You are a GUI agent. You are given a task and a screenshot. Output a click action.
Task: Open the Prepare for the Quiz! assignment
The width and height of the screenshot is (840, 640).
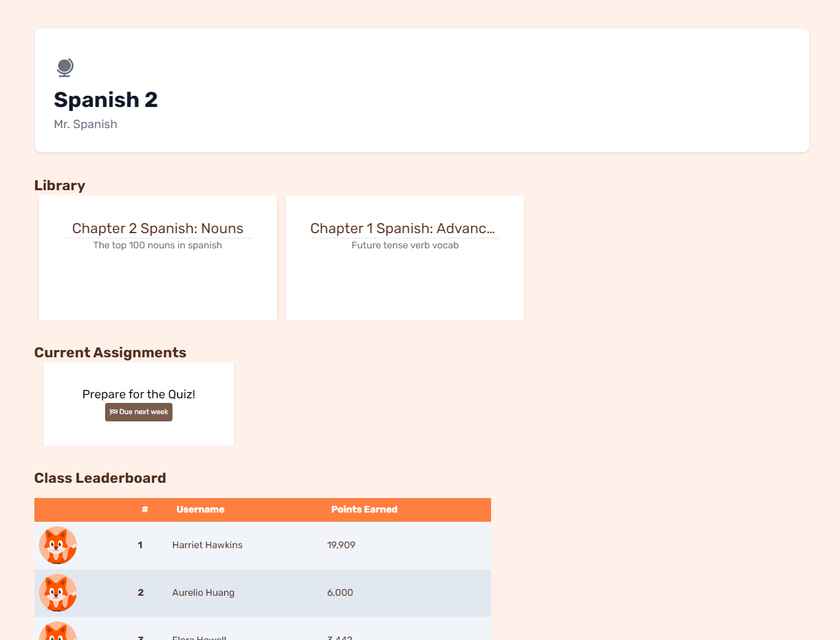(x=139, y=394)
